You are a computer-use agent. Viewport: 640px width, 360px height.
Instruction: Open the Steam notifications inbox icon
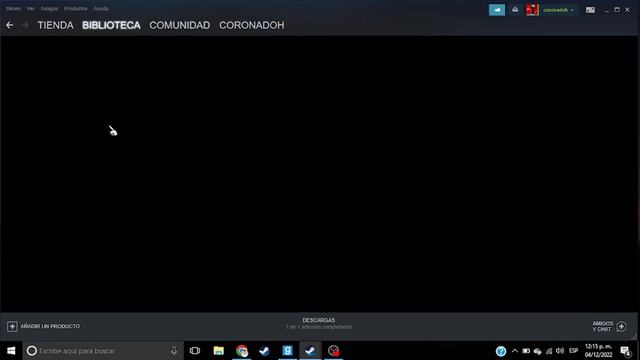pyautogui.click(x=515, y=10)
